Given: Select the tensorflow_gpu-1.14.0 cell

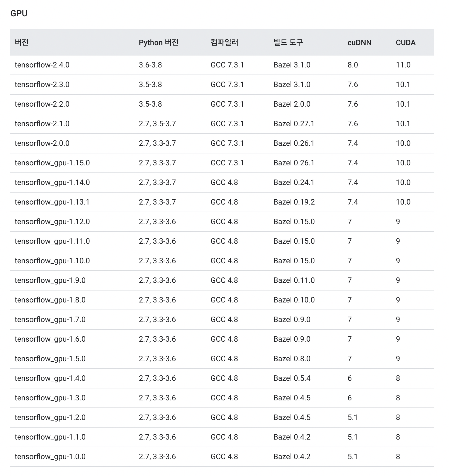Looking at the screenshot, I should tap(52, 183).
